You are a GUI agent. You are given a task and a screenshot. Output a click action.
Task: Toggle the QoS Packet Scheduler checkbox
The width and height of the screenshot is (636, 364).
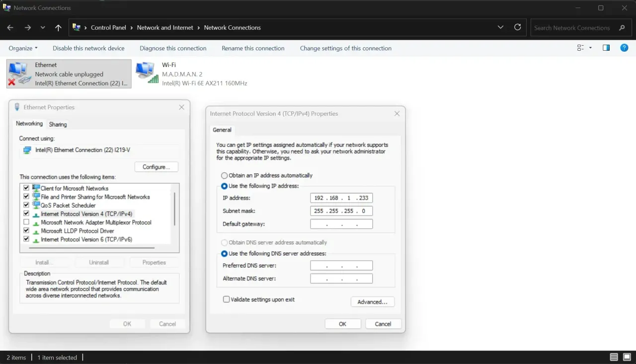pyautogui.click(x=26, y=205)
